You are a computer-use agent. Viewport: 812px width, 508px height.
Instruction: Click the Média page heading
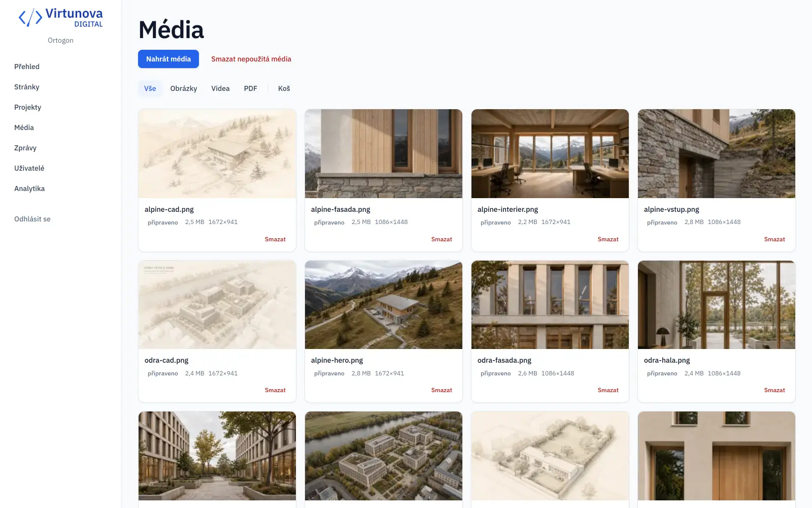(171, 29)
